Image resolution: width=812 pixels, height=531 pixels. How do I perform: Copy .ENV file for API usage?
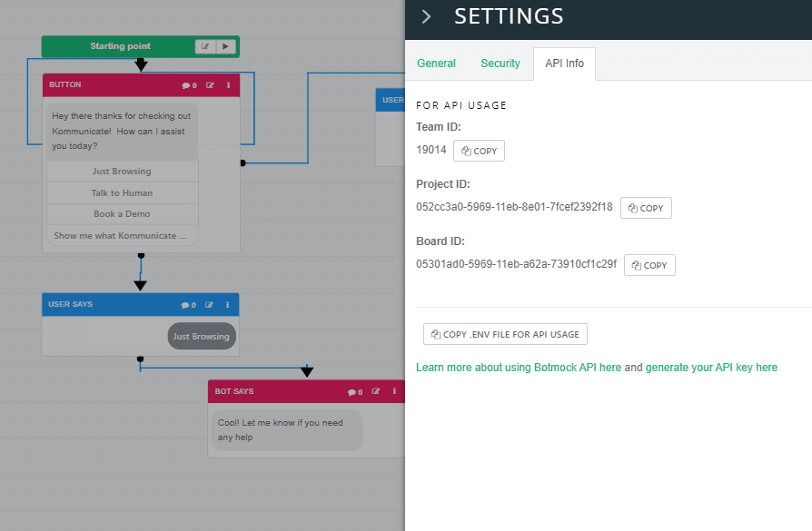(x=505, y=334)
